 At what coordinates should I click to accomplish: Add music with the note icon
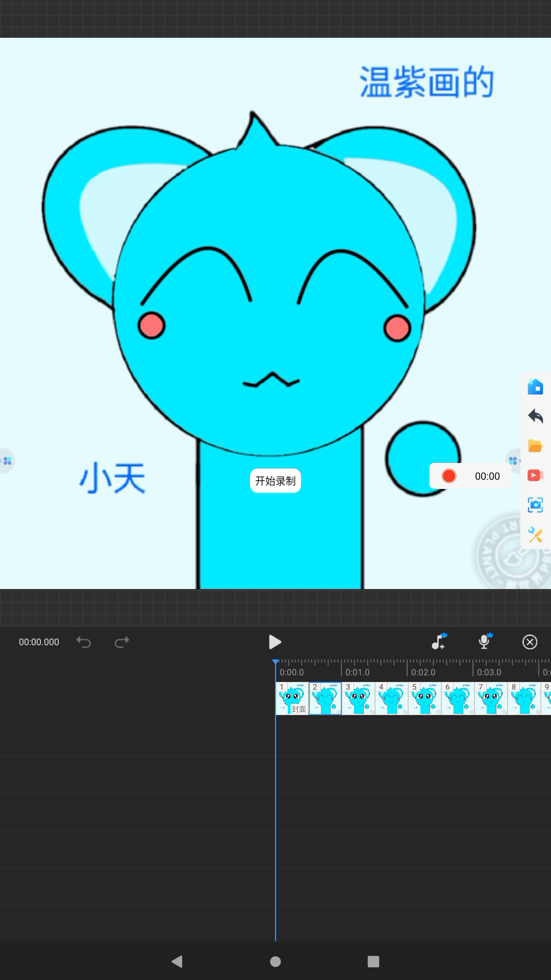coord(439,642)
